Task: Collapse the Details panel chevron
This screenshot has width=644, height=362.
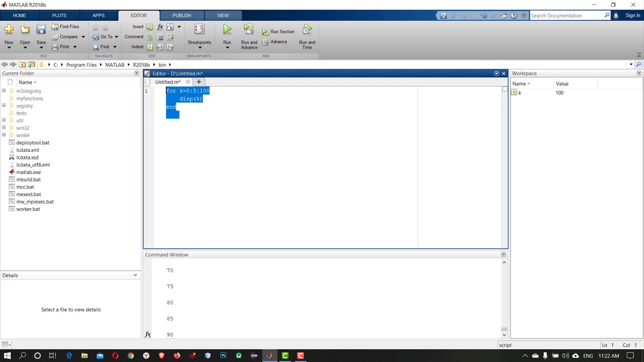Action: 135,276
